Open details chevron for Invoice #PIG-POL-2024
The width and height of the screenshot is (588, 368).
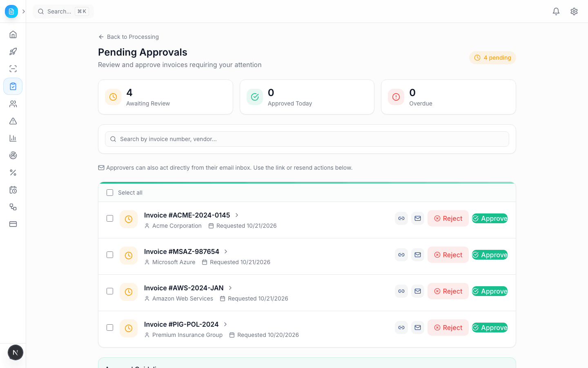coord(225,324)
